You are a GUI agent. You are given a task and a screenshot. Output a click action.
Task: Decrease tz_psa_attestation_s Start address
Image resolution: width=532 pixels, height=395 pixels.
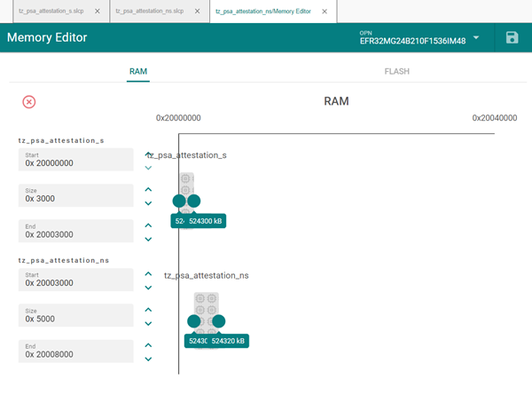tap(148, 168)
